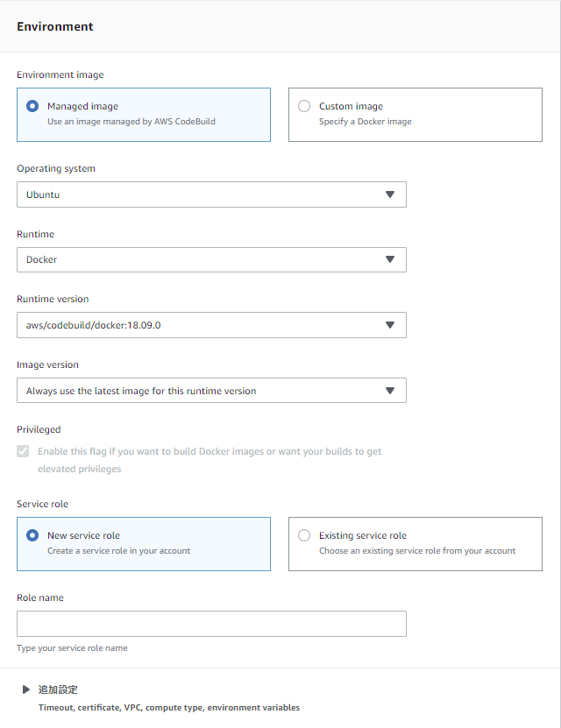
Task: Toggle the Privileged checkbox
Action: (x=23, y=451)
